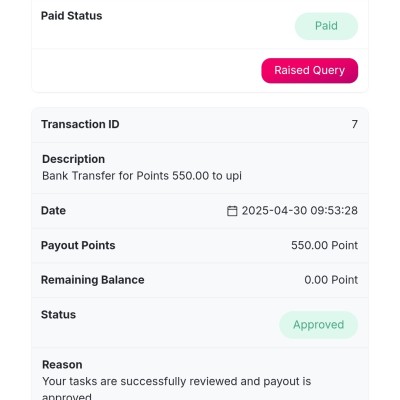Select the Remaining Balance label
Image resolution: width=400 pixels, height=400 pixels.
pos(93,280)
